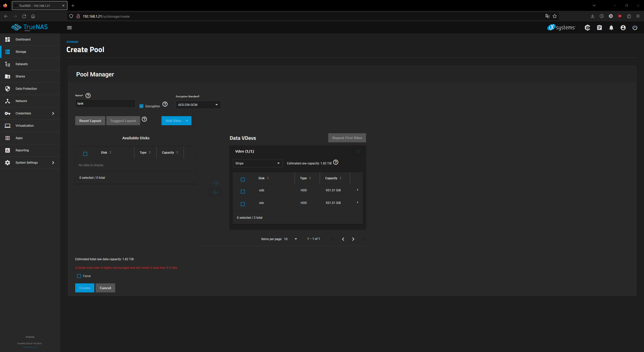
Task: Open the Shares section
Action: click(x=20, y=76)
